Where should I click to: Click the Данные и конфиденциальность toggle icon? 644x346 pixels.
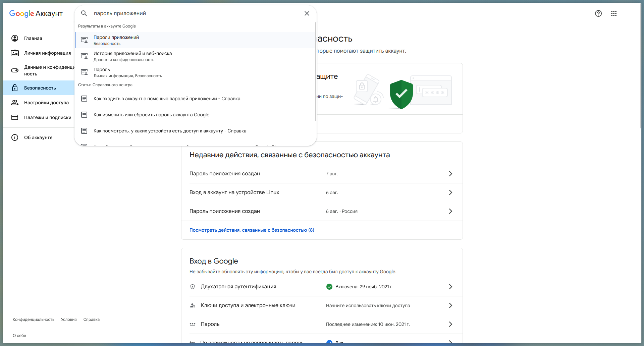(15, 70)
